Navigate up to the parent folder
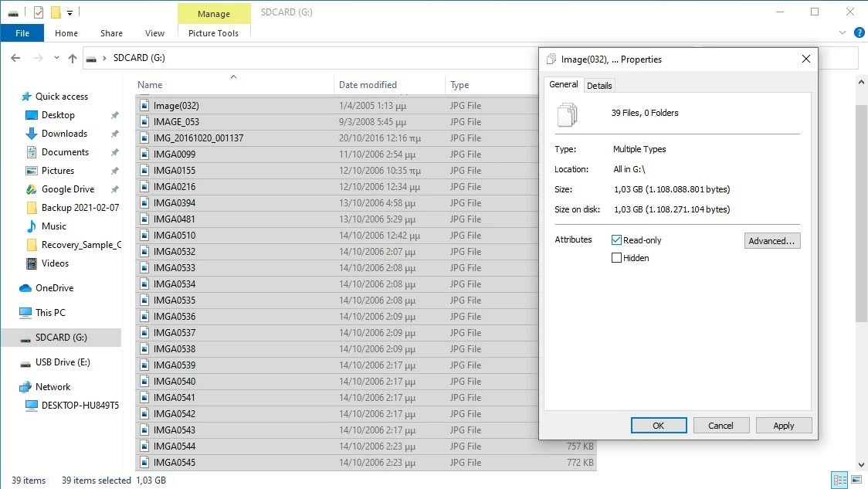Screen dimensions: 868x489 (x=72, y=57)
